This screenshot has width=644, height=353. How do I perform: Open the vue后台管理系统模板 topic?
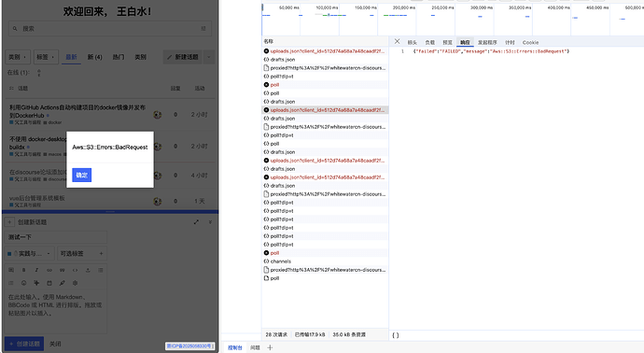pyautogui.click(x=37, y=198)
